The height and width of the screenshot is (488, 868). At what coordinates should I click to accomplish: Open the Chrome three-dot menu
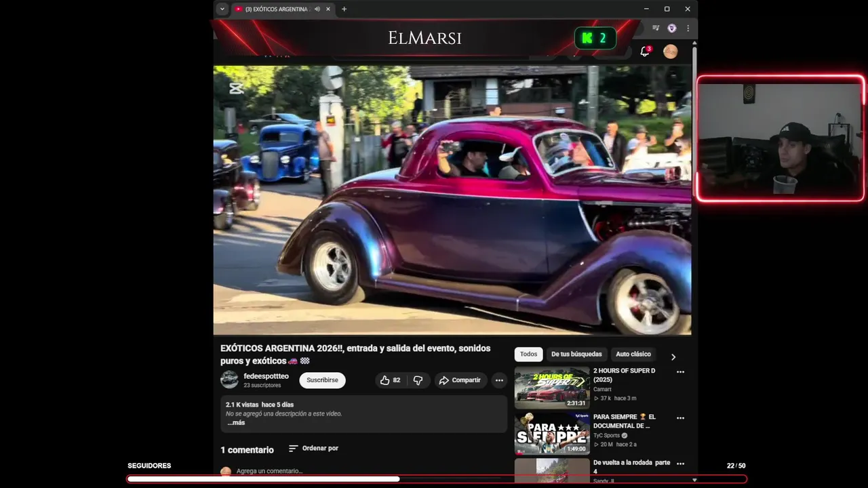click(x=688, y=28)
